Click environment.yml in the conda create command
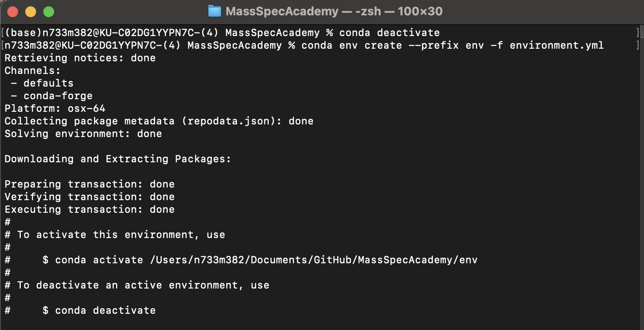The height and width of the screenshot is (330, 644). pos(557,46)
